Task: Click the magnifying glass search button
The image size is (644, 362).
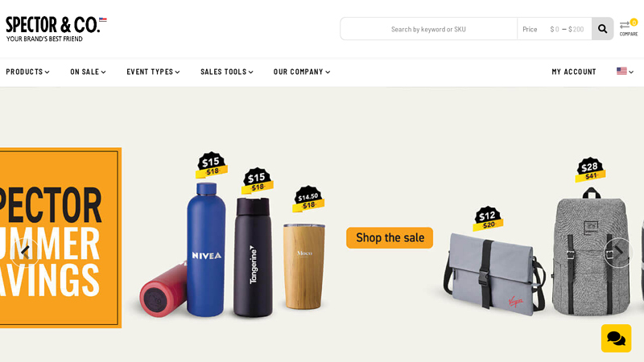Action: pos(602,29)
